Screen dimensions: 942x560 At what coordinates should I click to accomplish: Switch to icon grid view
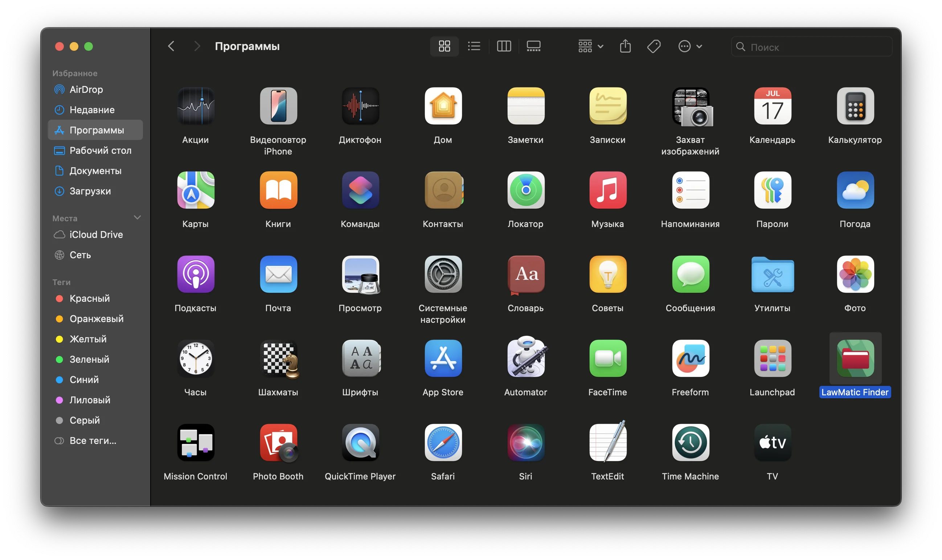point(445,46)
